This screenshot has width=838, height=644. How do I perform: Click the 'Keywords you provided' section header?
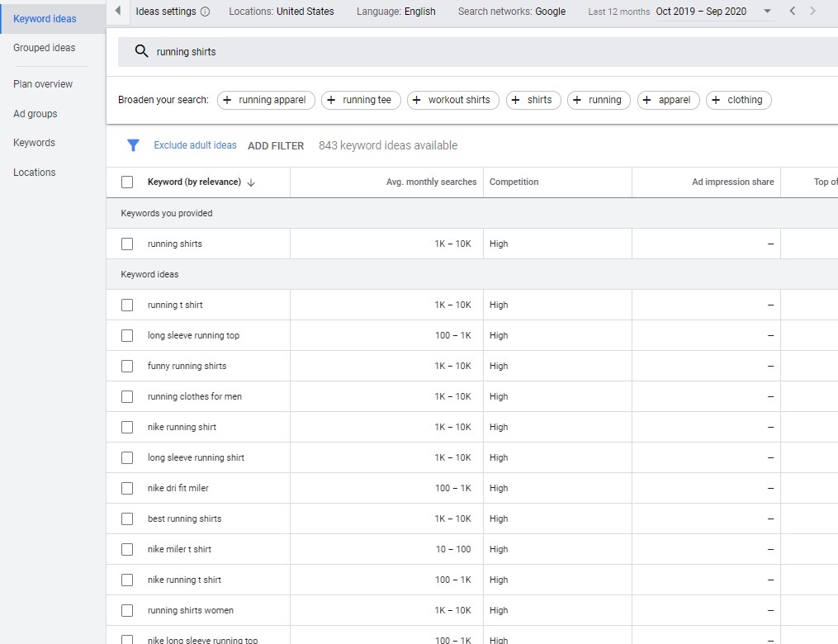click(x=167, y=213)
